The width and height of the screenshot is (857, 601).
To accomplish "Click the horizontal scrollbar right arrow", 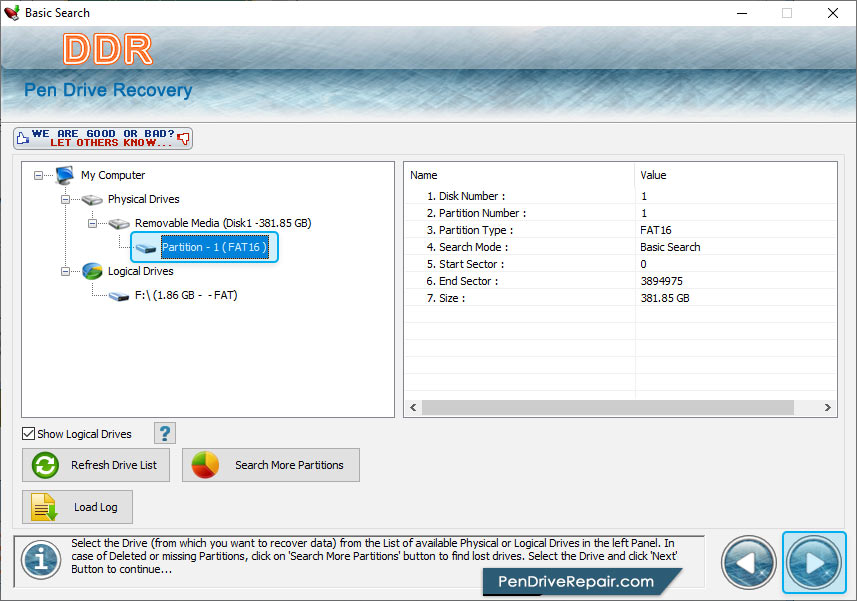I will pos(827,408).
